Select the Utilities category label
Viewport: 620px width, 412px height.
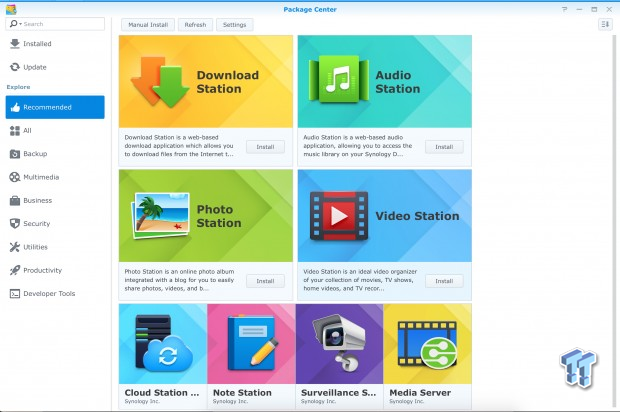(36, 247)
